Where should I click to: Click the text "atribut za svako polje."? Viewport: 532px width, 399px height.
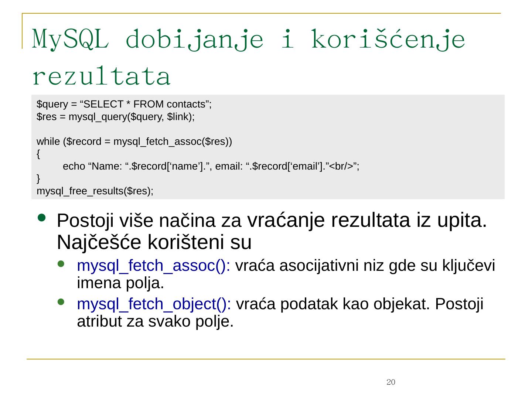(x=156, y=322)
